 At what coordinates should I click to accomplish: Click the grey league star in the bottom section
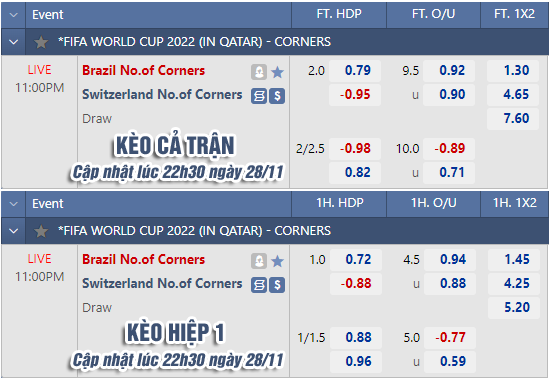[x=41, y=231]
